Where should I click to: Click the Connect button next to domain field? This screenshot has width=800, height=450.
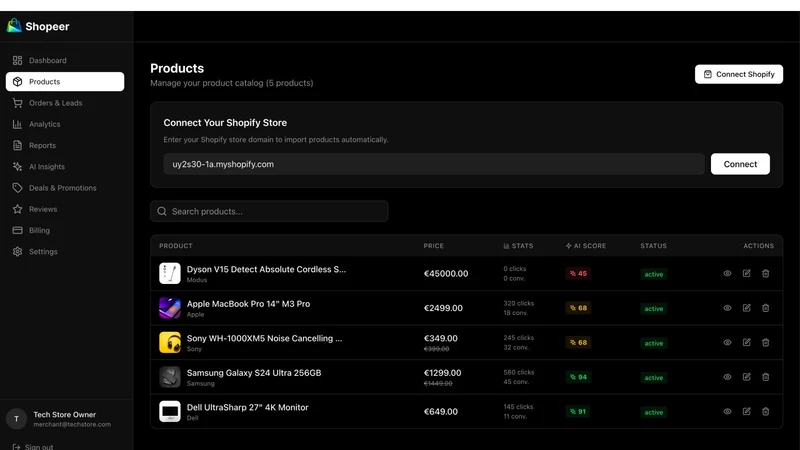click(x=740, y=164)
